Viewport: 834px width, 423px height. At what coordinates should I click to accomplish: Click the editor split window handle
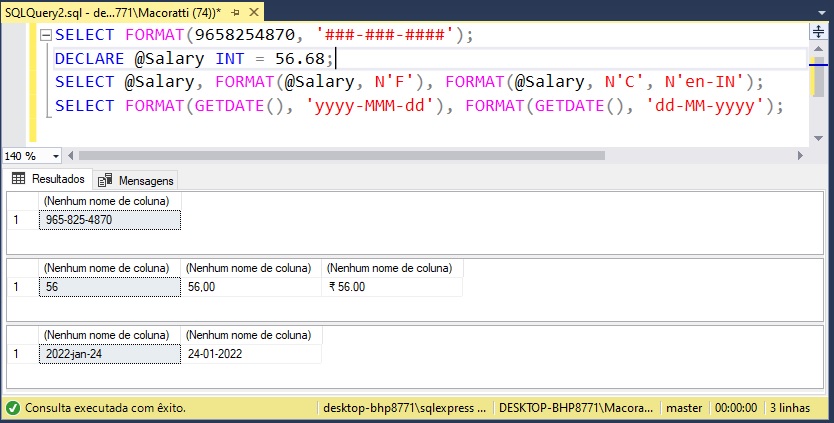(818, 31)
